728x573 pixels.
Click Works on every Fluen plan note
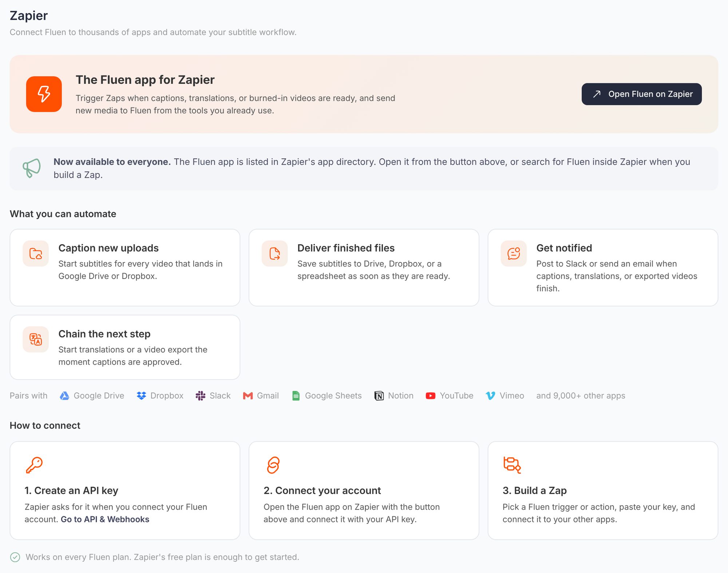click(x=162, y=557)
